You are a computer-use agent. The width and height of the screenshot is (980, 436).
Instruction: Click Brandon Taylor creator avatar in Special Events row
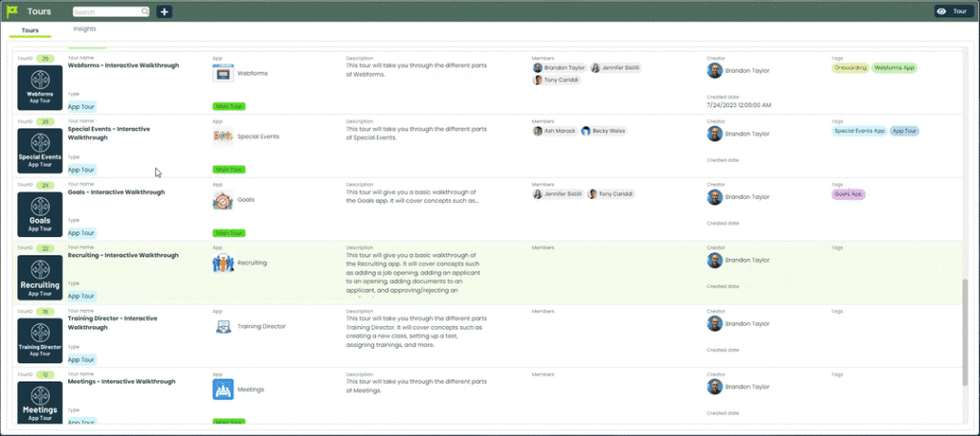pos(714,134)
